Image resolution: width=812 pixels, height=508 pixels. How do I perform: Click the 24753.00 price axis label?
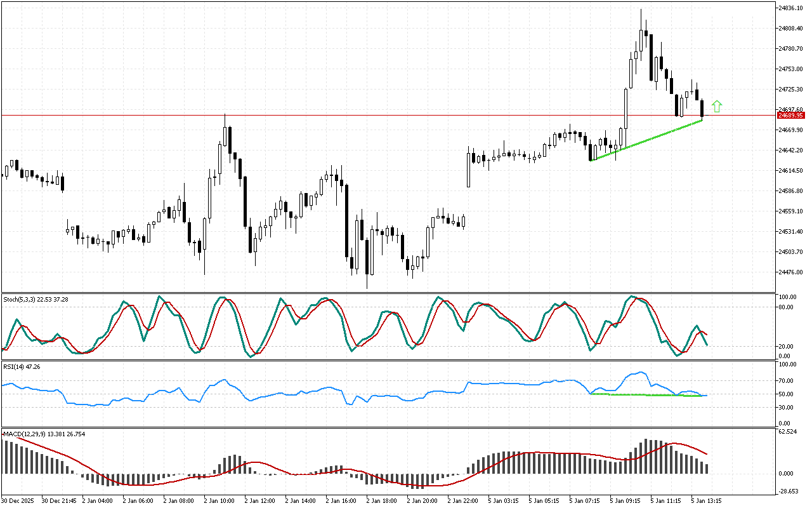(790, 69)
